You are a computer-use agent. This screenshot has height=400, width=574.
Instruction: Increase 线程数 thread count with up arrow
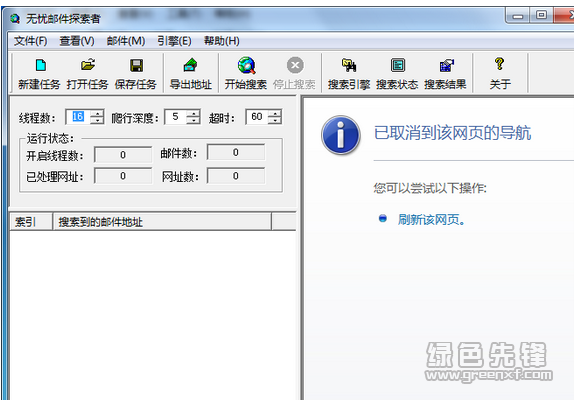[97, 113]
